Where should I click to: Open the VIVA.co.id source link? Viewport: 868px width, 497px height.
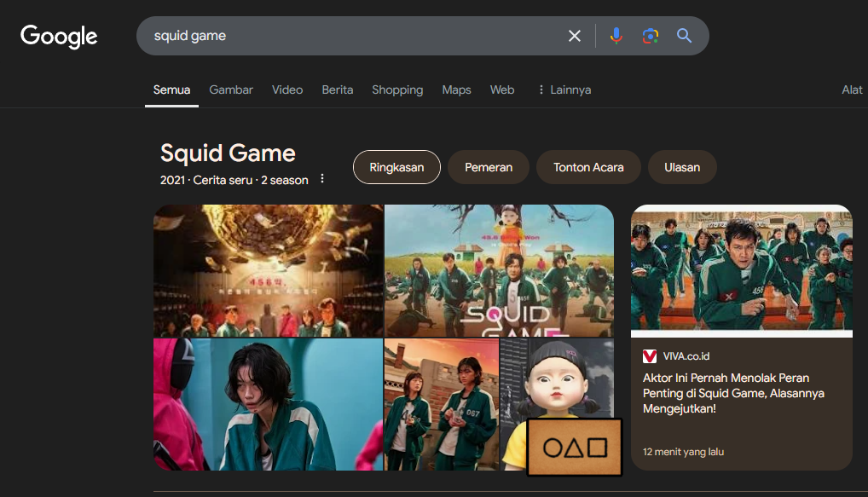686,356
